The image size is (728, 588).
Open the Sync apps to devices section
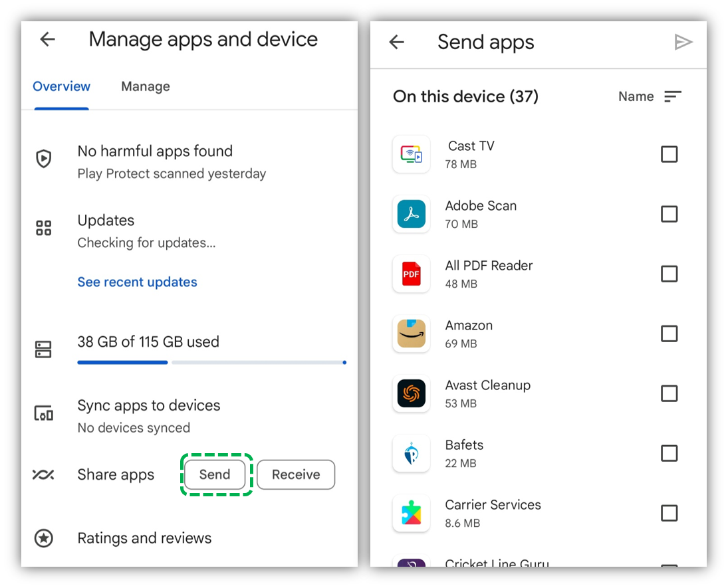(189, 416)
